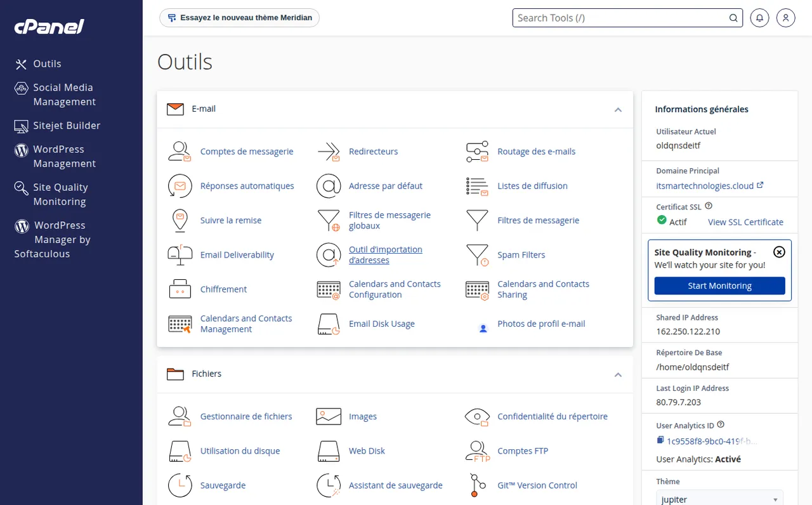
Task: Open the Thème jupiter dropdown
Action: (x=719, y=499)
